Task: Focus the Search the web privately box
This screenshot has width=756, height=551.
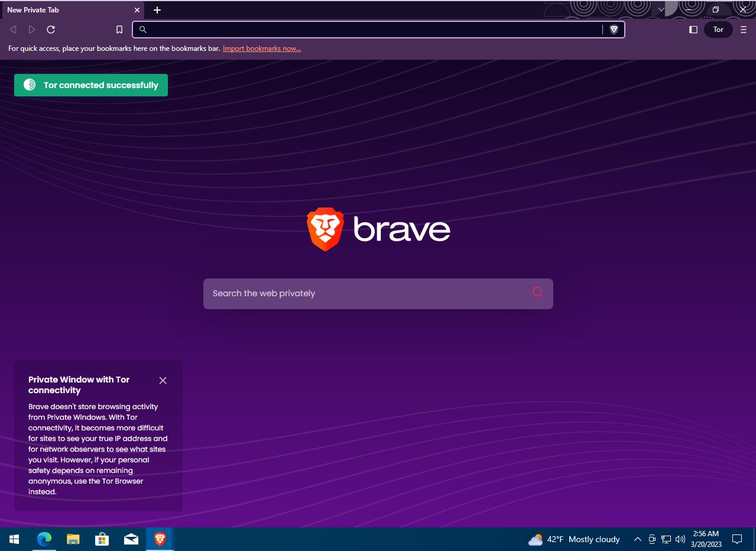Action: pos(378,294)
